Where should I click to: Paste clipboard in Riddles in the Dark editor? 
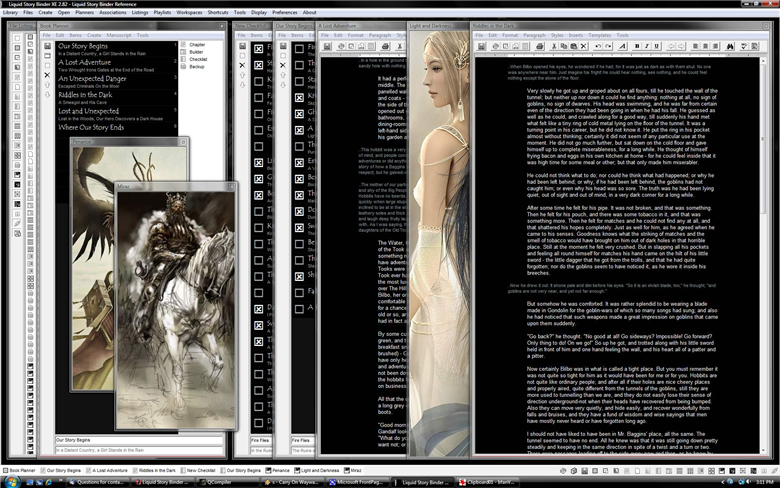point(574,46)
